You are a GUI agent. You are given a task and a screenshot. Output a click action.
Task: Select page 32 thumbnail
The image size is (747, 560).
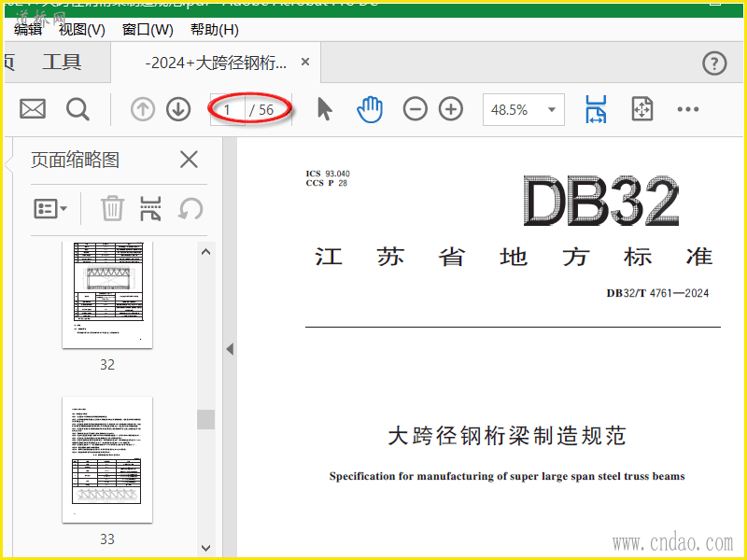[107, 295]
